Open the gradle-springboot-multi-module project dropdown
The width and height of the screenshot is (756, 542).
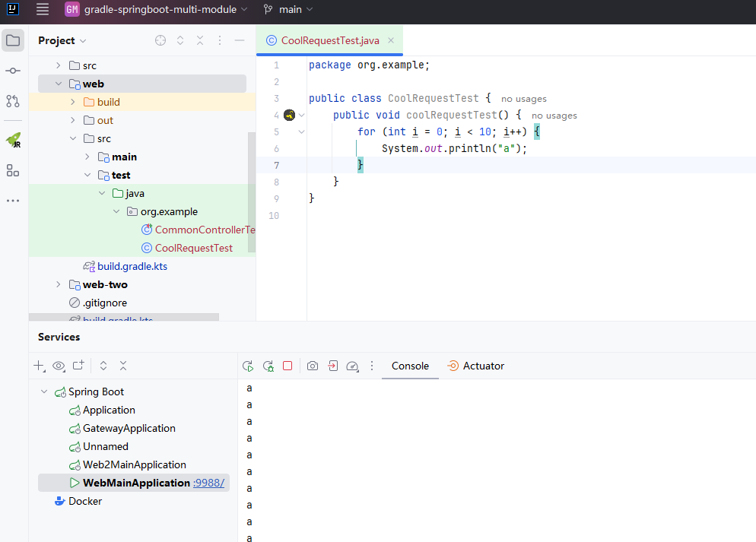[156, 10]
